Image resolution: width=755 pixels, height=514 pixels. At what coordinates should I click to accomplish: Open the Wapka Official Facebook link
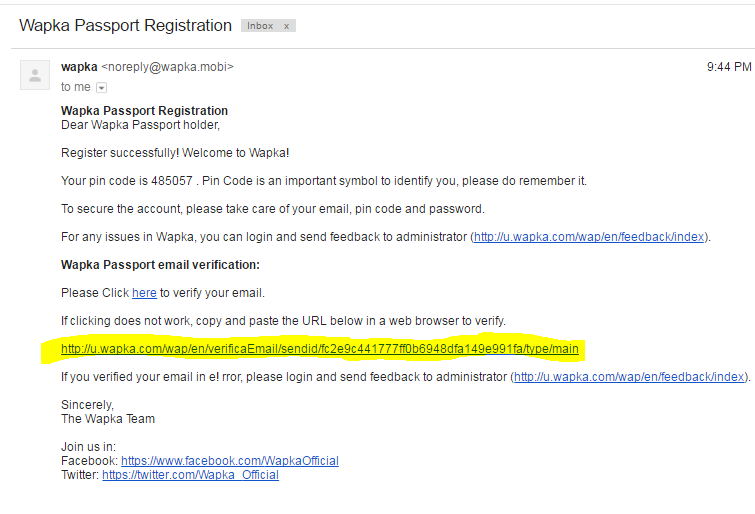tap(230, 461)
